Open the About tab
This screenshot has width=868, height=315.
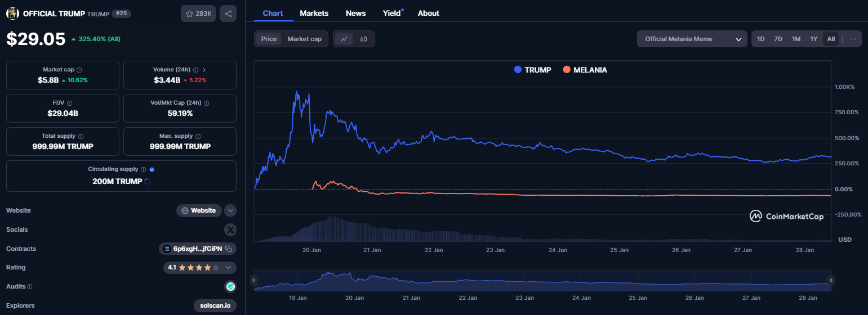coord(428,13)
